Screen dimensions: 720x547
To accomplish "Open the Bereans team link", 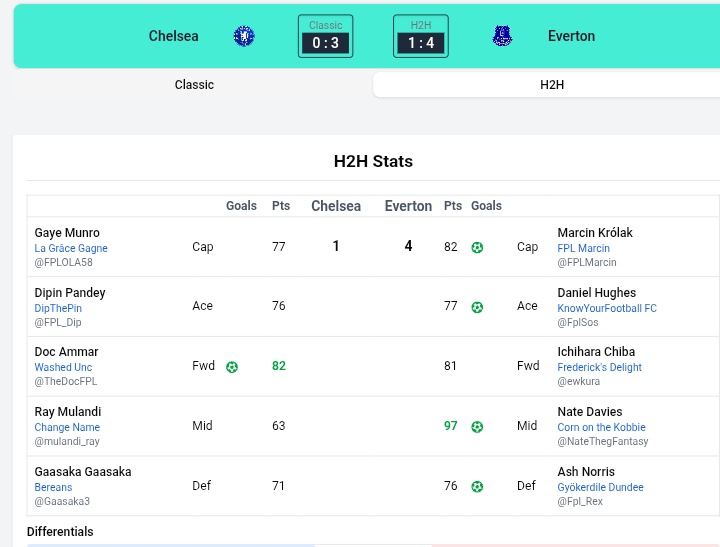I will (53, 487).
